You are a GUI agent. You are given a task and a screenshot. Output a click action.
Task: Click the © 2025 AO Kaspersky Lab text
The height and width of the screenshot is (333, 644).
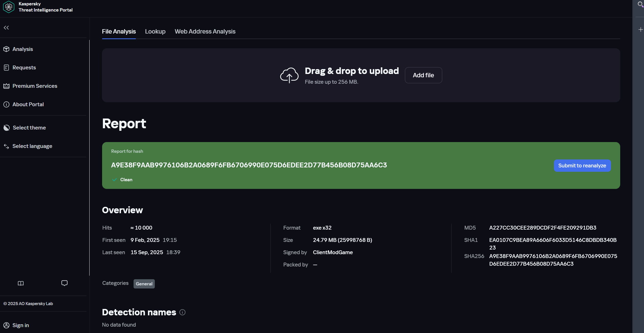point(28,304)
